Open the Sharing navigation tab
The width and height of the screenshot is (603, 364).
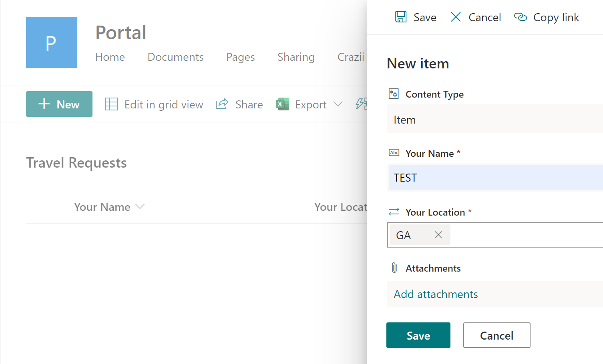point(296,57)
